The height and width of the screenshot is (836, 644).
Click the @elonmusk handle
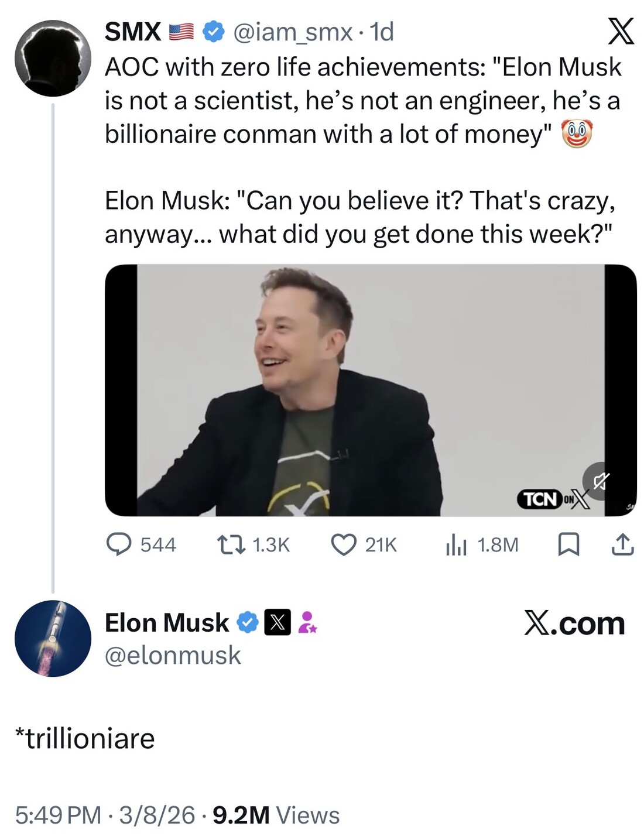coord(173,655)
